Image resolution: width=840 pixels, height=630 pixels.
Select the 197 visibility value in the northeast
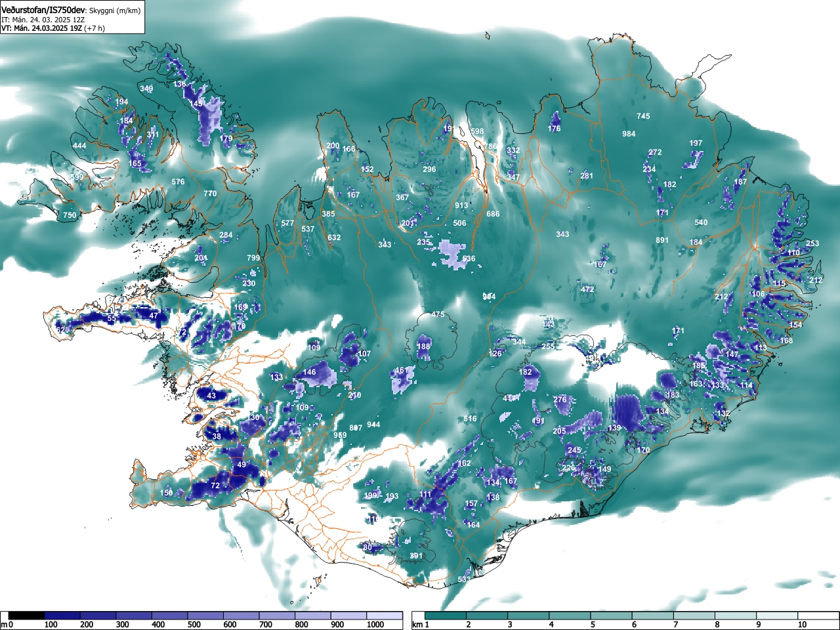696,143
